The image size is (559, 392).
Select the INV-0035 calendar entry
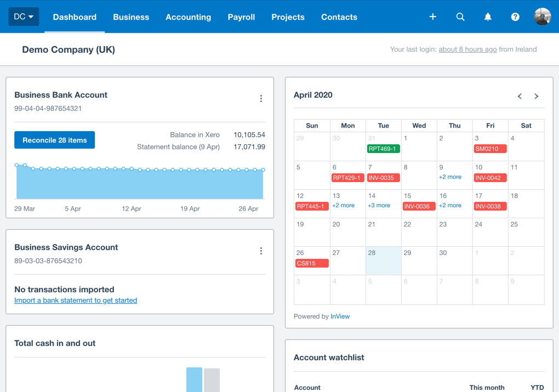(x=383, y=178)
